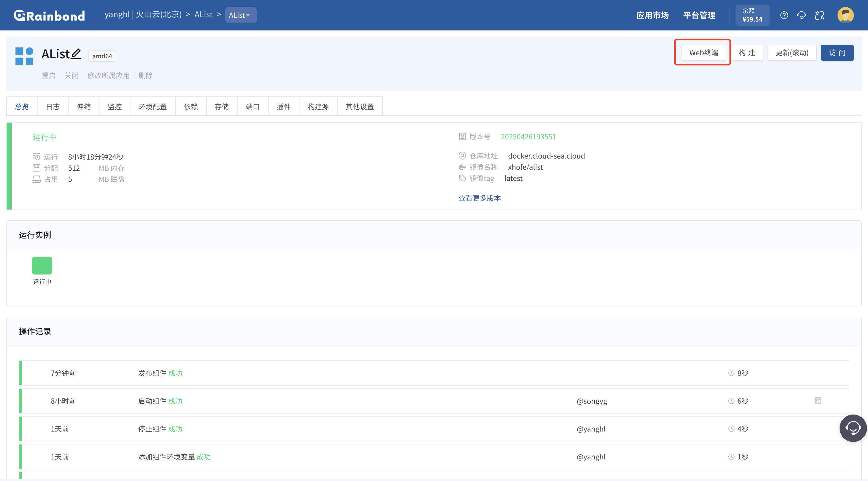Click the memory icon beside 分配
This screenshot has height=481, width=868.
click(36, 168)
